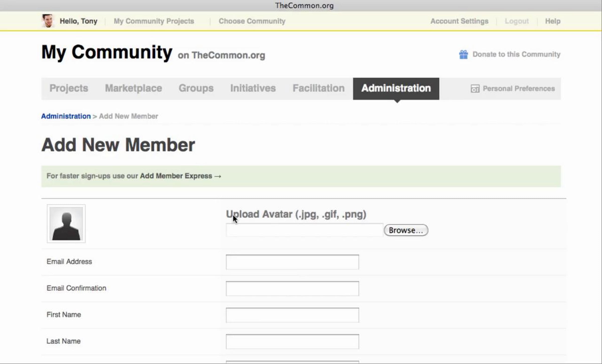Click the Personal Preferences panel icon

click(x=475, y=89)
